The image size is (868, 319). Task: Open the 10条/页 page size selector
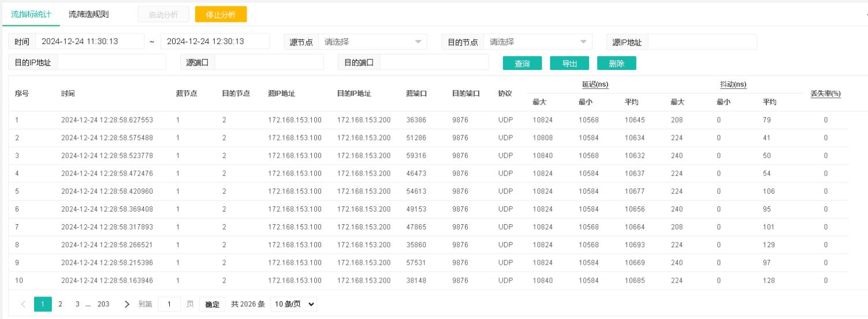pyautogui.click(x=293, y=305)
